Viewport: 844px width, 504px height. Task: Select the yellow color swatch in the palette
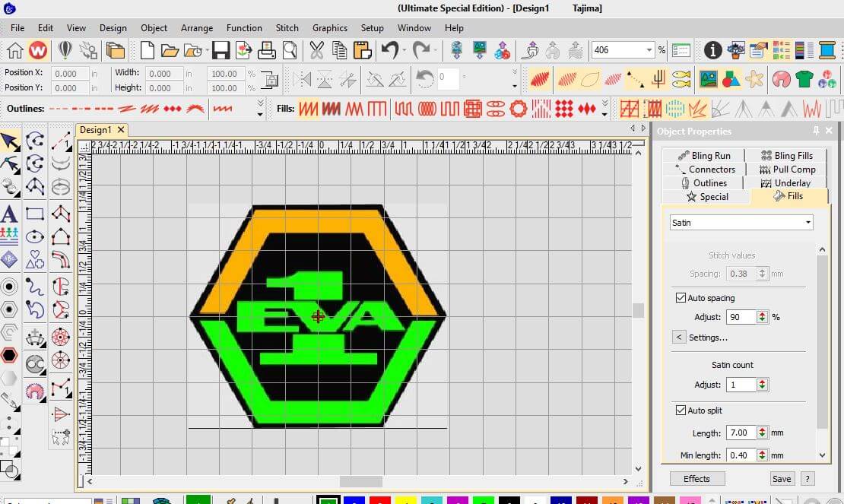pyautogui.click(x=406, y=501)
